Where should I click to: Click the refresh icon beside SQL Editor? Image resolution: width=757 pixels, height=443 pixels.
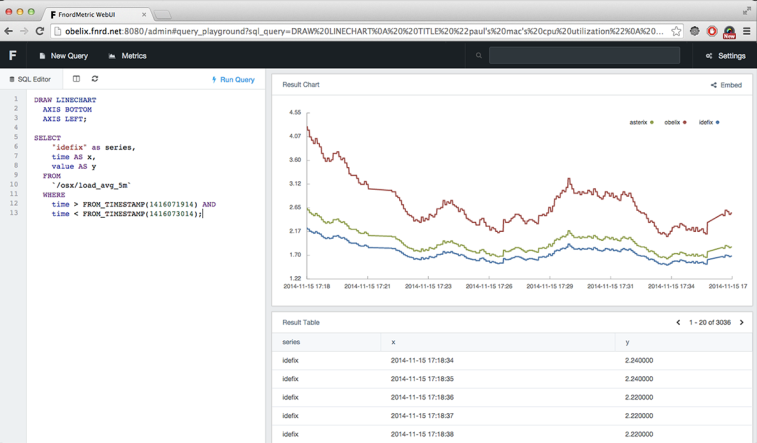(95, 79)
